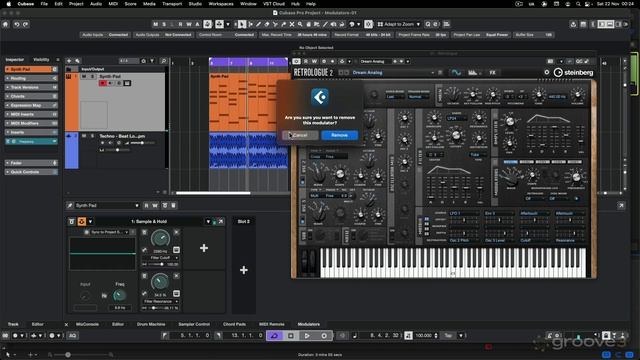Toggle global Mute M in toolbar
The width and height of the screenshot is (640, 360).
(x=156, y=24)
